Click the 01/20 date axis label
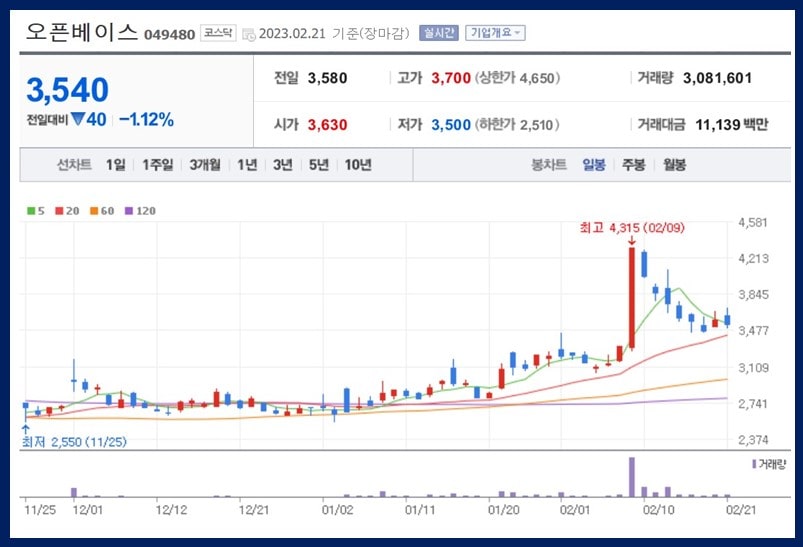This screenshot has width=803, height=547. [504, 510]
